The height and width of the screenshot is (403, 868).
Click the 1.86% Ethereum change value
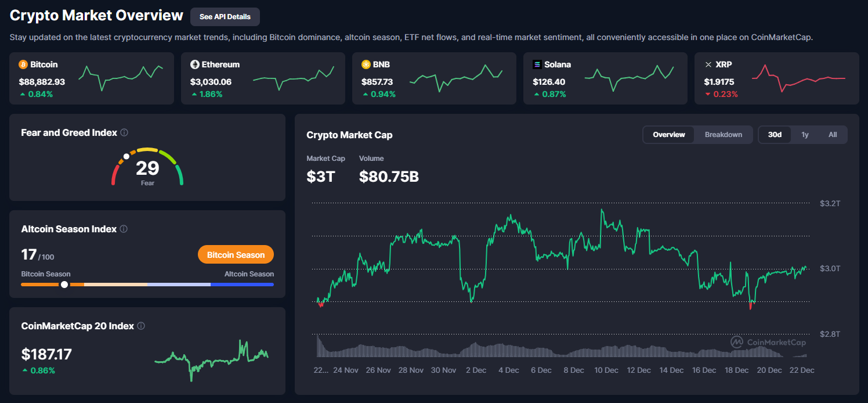click(211, 94)
